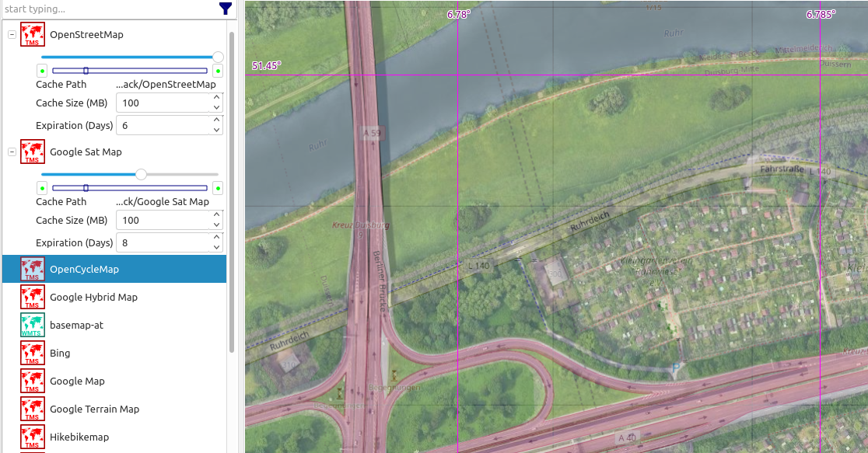Click the Hikebikemap TMS icon
The image size is (868, 453).
pyautogui.click(x=32, y=437)
